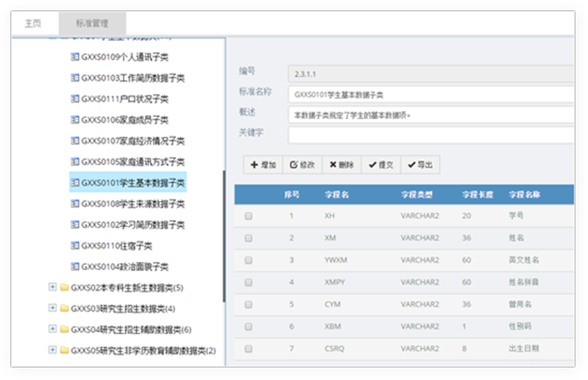The image size is (588, 380).
Task: Open the 标准管理 tab
Action: point(92,24)
